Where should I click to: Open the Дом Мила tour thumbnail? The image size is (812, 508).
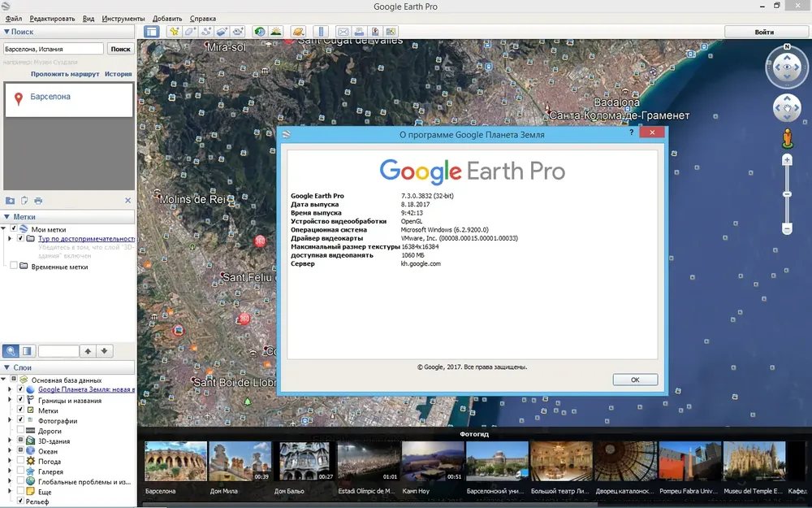point(240,462)
